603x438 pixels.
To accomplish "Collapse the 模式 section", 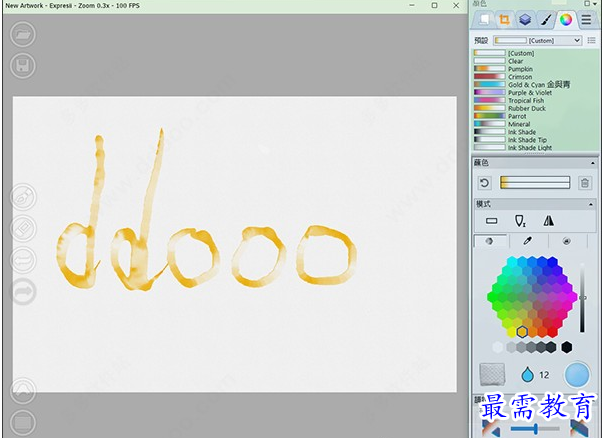I will pos(591,205).
